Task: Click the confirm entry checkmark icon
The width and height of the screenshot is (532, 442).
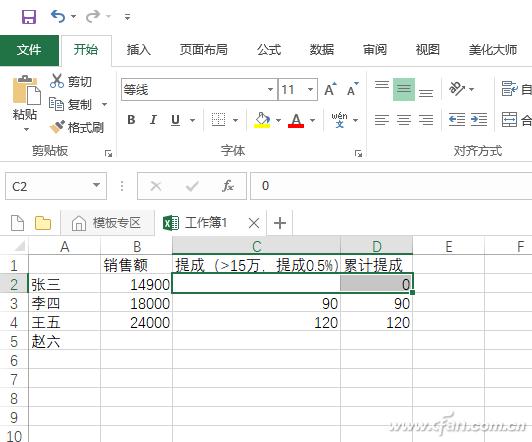Action: [192, 186]
